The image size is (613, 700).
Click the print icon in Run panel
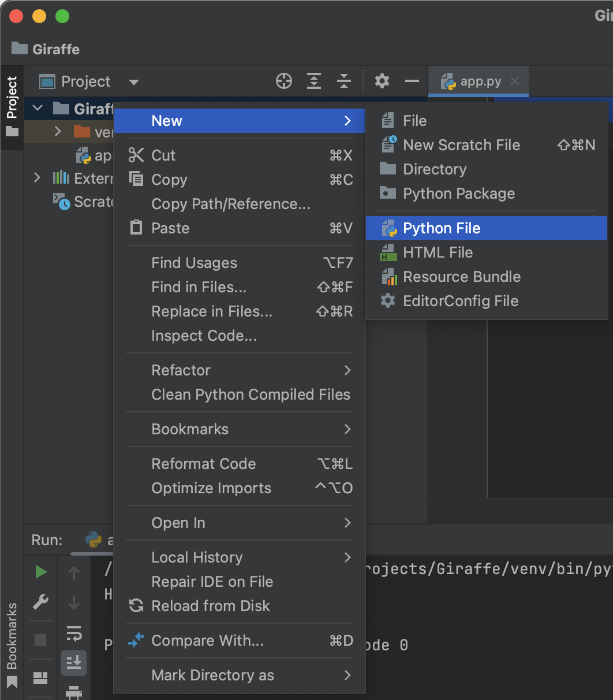pos(74,692)
